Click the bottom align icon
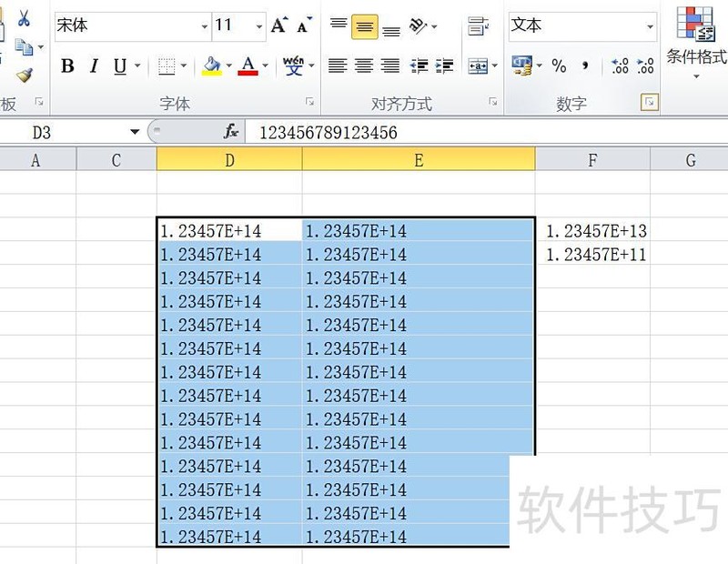 pos(391,31)
